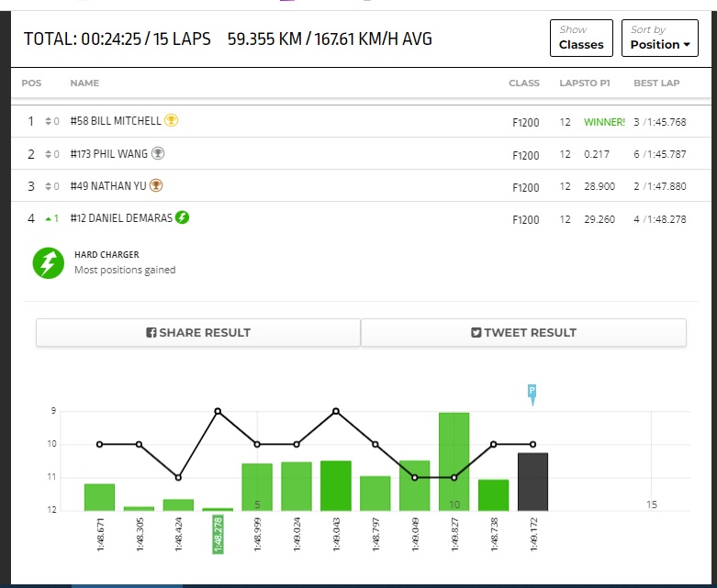Collapse the #12 Daniel Demaras row
717x588 pixels.
(x=361, y=218)
